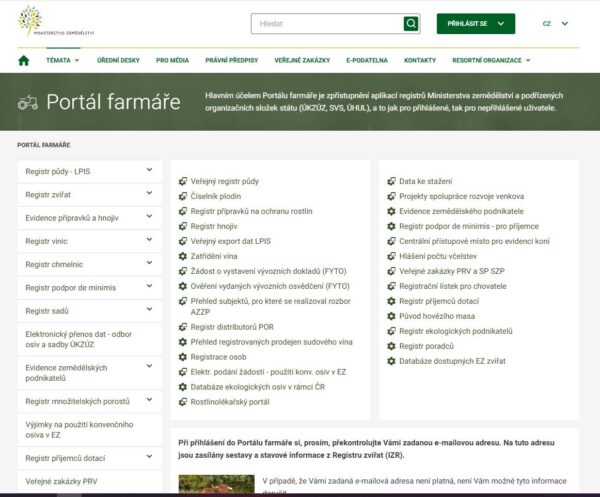The height and width of the screenshot is (497, 600).
Task: Click gear icon beside Registr poradců
Action: [x=391, y=346]
